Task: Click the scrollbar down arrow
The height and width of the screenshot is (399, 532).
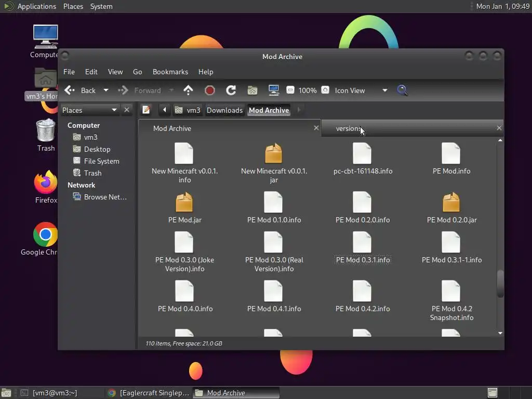Action: point(500,333)
